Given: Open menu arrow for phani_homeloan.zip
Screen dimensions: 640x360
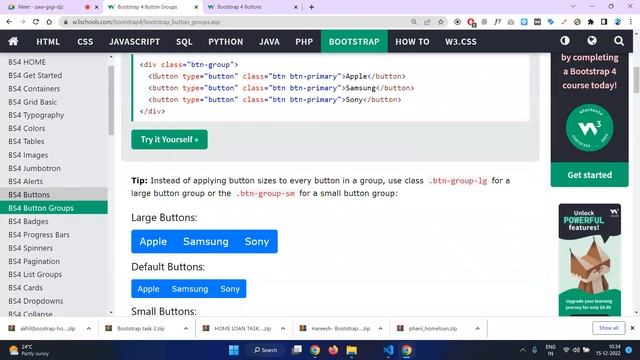Looking at the screenshot, I should coord(477,329).
